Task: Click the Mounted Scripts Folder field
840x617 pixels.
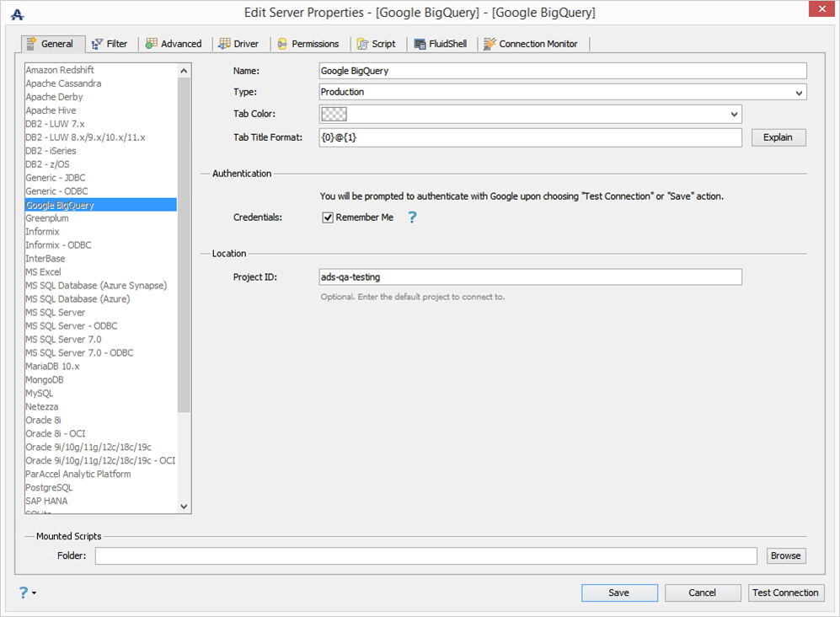Action: point(425,555)
